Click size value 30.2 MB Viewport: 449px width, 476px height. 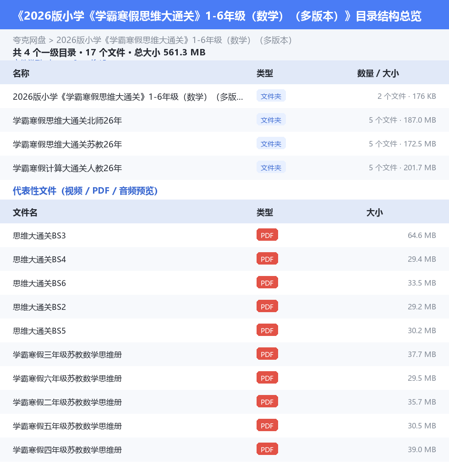click(x=422, y=330)
